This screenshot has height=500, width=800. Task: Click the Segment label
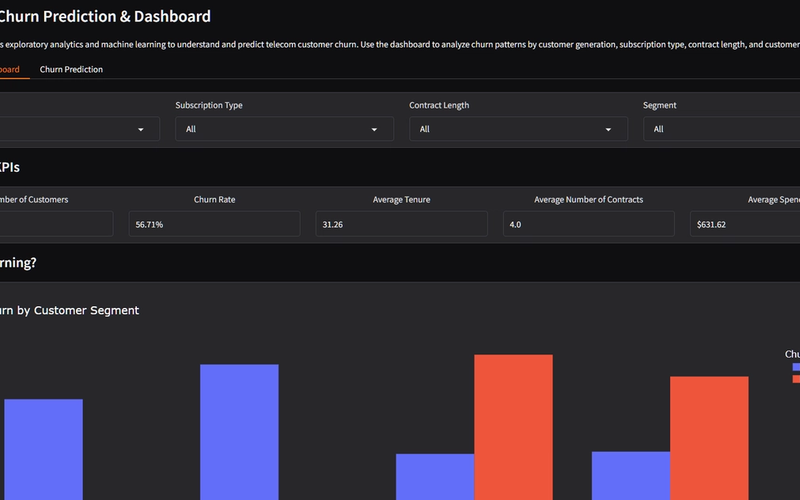(x=659, y=105)
